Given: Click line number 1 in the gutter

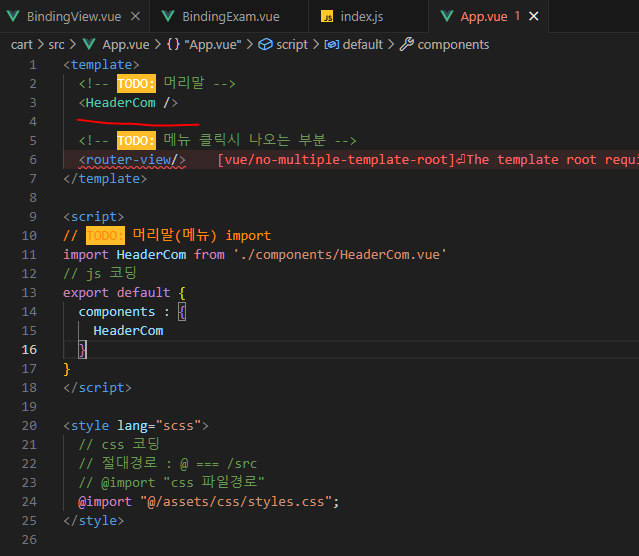Looking at the screenshot, I should pos(33,65).
